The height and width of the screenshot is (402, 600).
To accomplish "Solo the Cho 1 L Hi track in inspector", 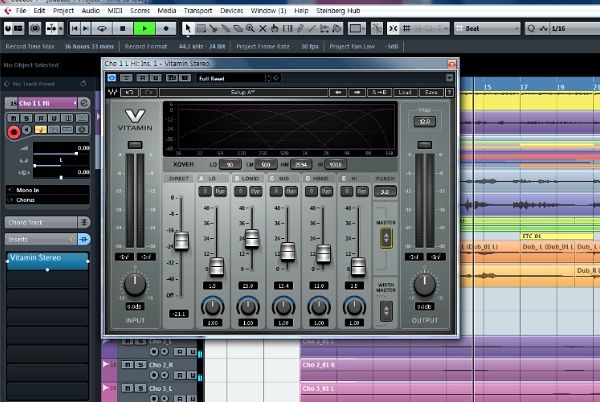I will pos(26,118).
